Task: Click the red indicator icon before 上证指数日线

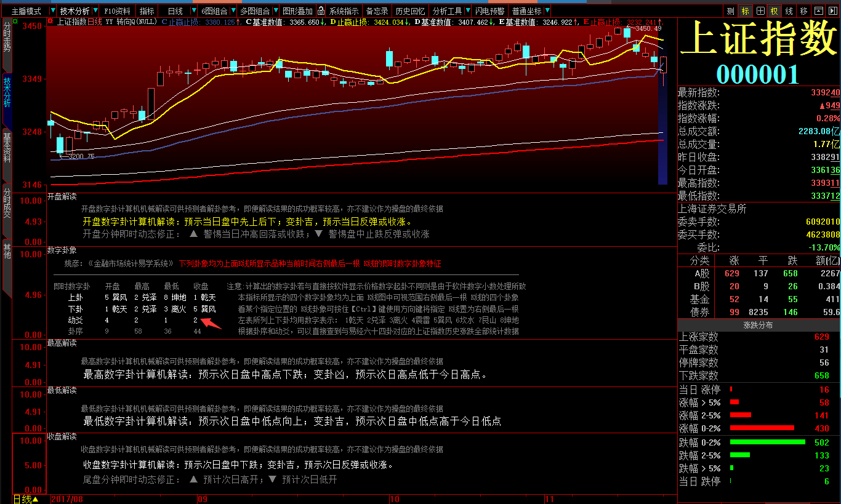Action: (x=50, y=22)
